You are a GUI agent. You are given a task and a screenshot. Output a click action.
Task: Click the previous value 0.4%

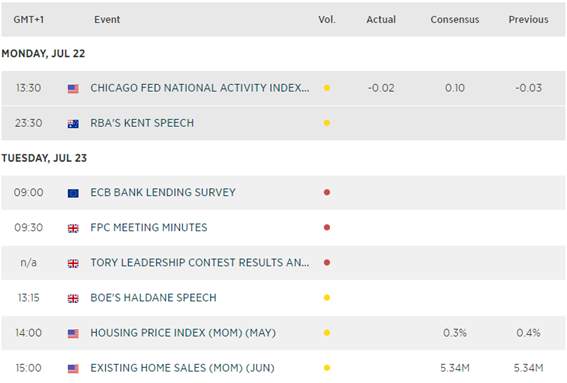(529, 333)
